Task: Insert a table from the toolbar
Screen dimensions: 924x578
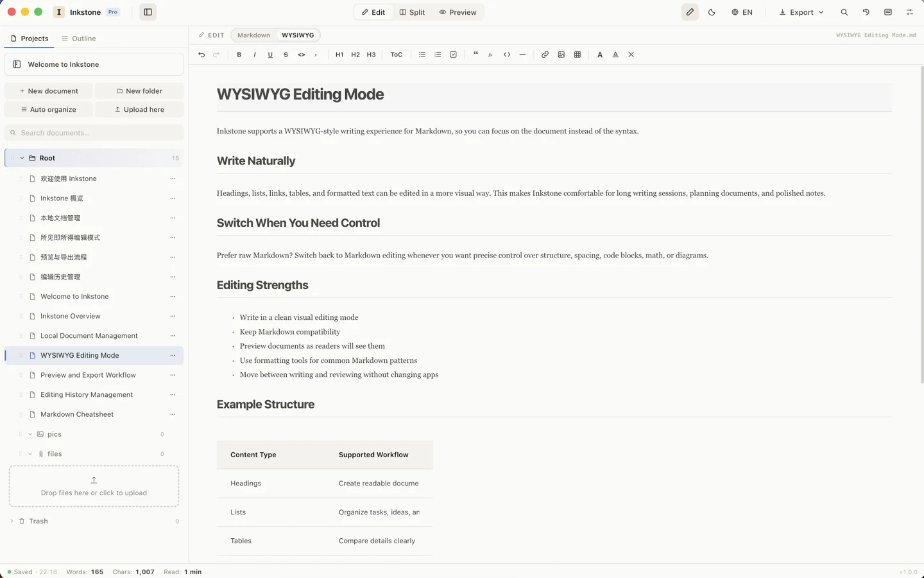Action: pos(577,55)
